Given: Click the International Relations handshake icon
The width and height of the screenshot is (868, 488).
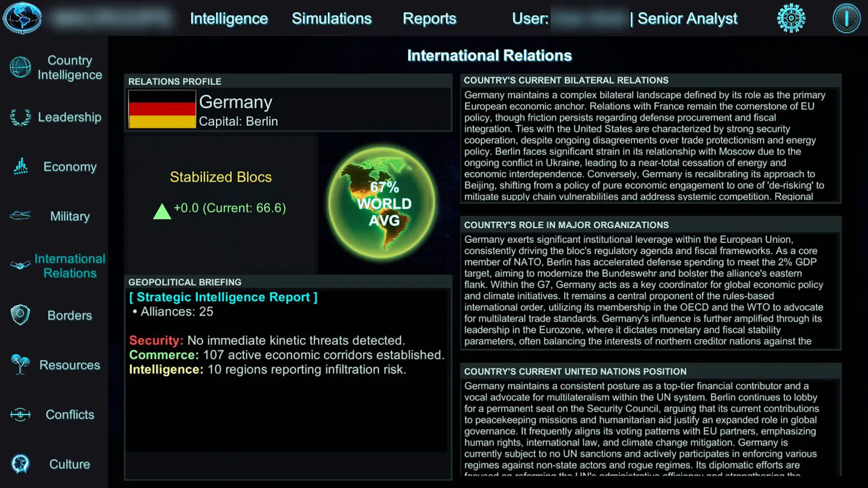Looking at the screenshot, I should click(x=21, y=266).
